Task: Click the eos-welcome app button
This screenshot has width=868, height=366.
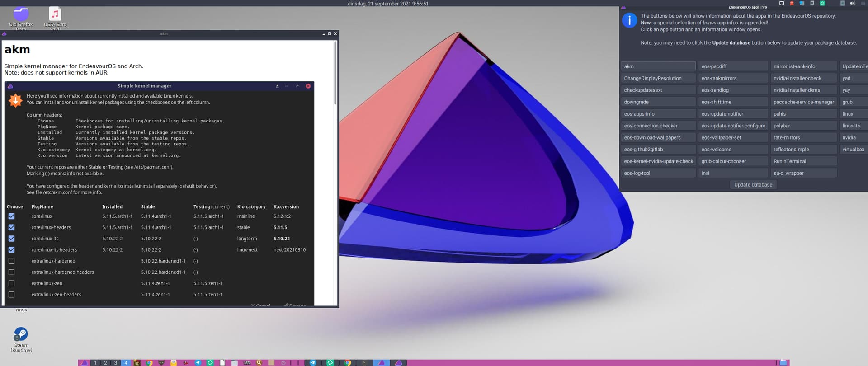Action: [x=733, y=150]
